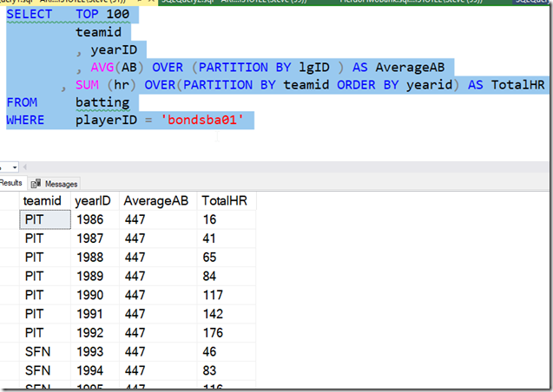Select the TotalHR value 176

pos(226,333)
